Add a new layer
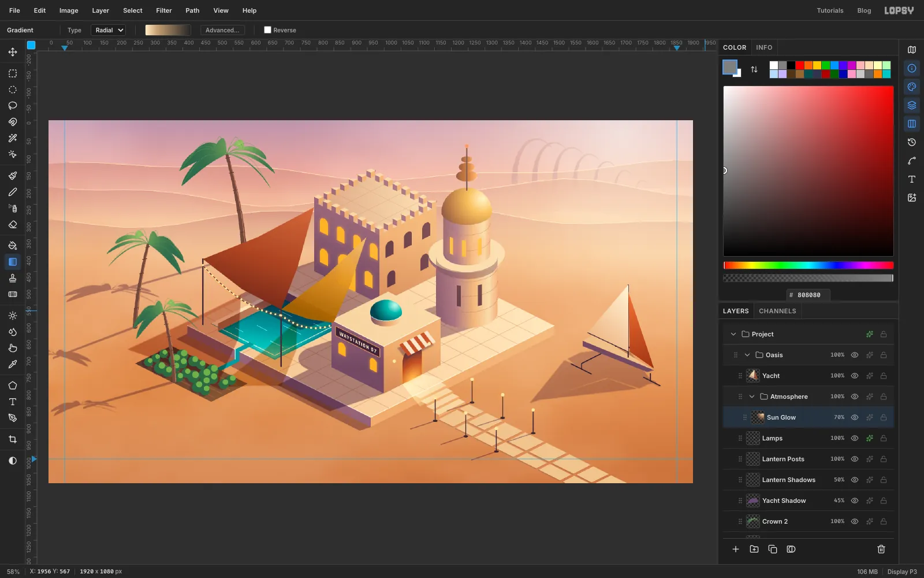Viewport: 924px width, 578px height. pos(736,549)
